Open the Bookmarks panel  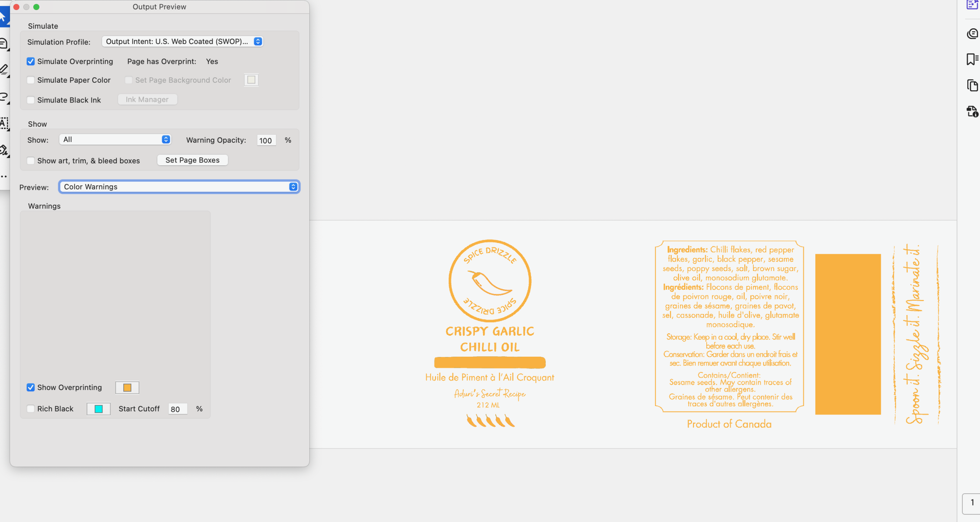[x=972, y=59]
